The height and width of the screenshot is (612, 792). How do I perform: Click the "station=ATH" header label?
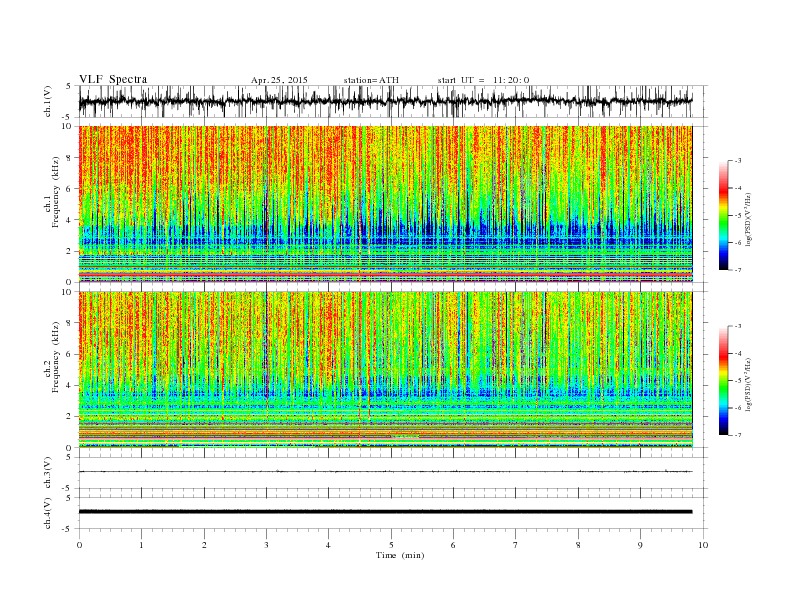click(x=371, y=80)
